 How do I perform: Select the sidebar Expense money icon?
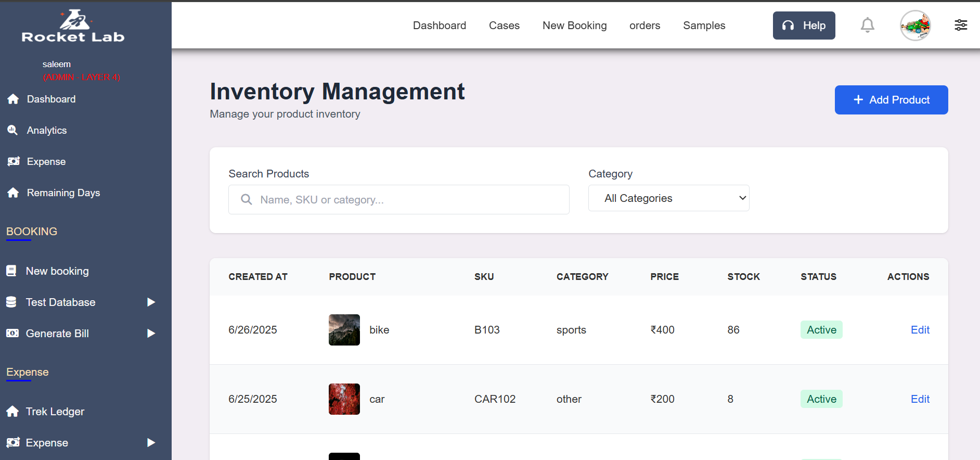tap(14, 161)
